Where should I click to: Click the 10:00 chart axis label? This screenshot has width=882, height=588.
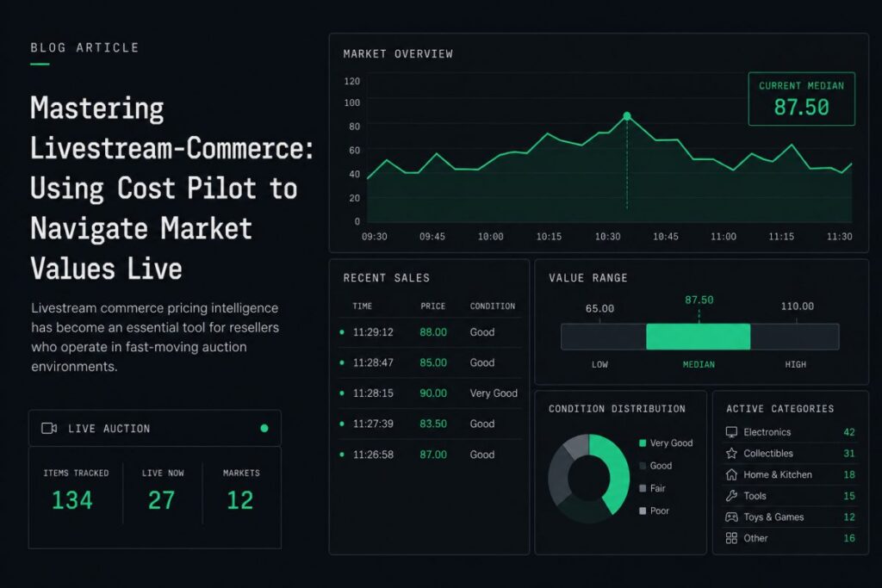(490, 237)
